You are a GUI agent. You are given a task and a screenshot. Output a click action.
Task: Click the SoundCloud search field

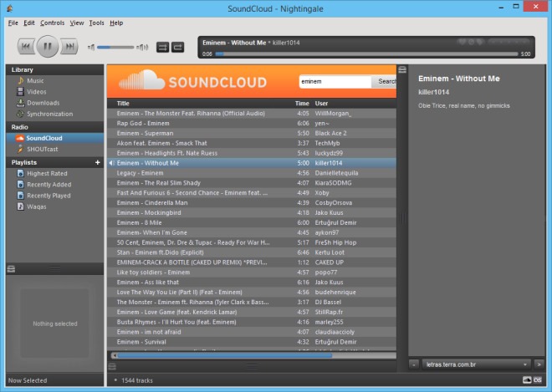click(335, 82)
